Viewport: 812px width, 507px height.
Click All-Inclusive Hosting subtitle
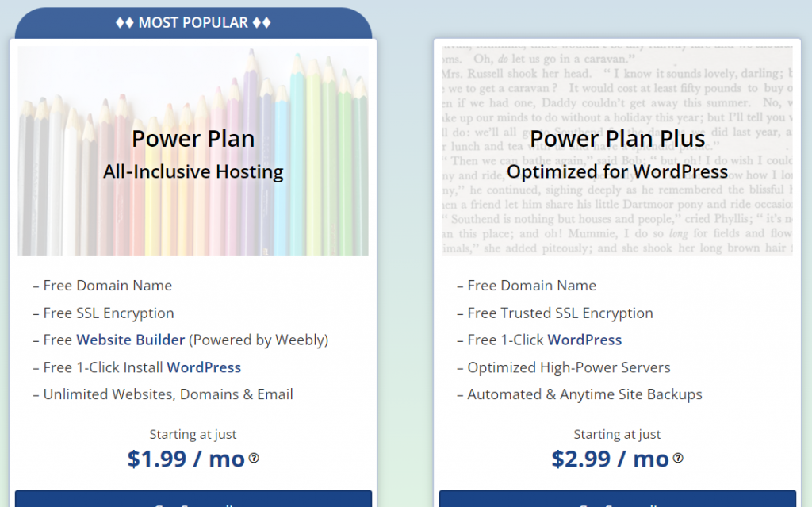tap(193, 171)
